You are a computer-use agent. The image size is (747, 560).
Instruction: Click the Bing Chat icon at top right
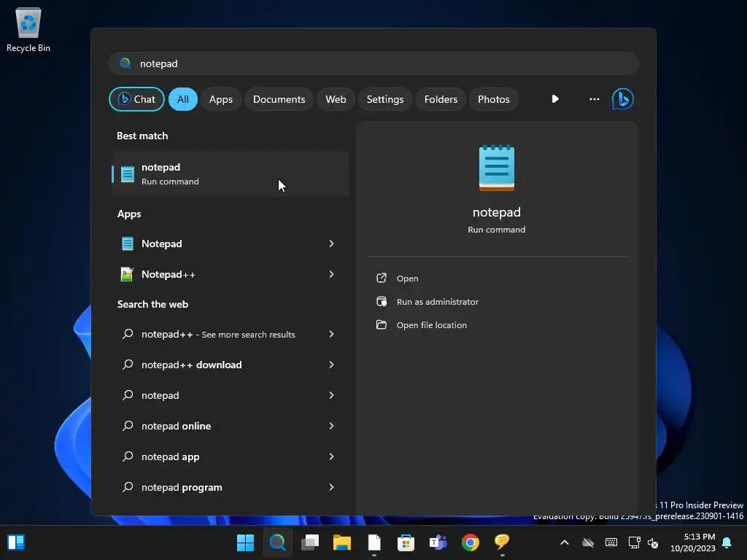coord(622,99)
